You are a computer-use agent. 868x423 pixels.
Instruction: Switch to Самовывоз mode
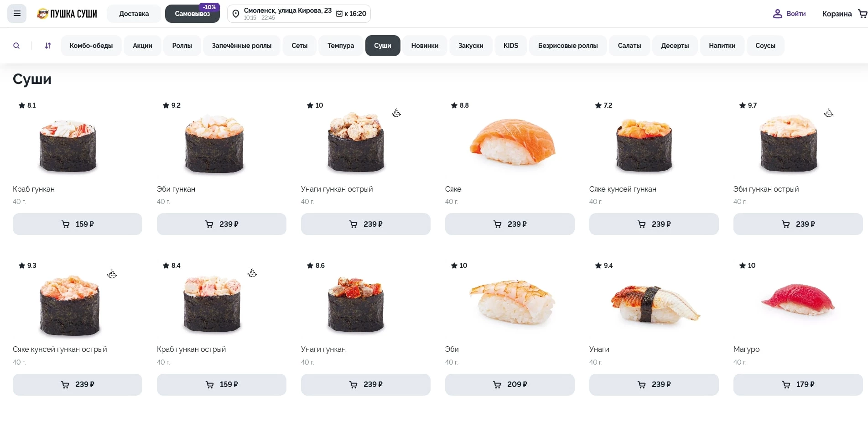192,14
